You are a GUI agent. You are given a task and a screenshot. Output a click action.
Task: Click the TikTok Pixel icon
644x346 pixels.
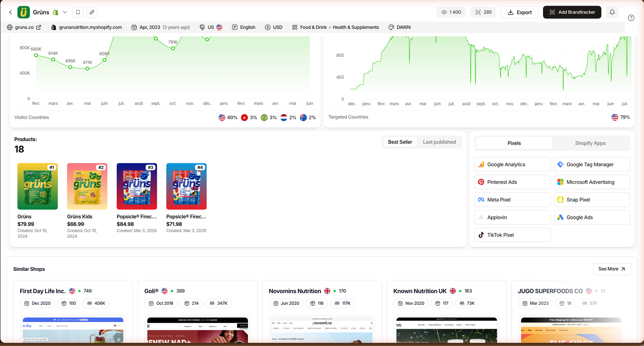pyautogui.click(x=481, y=235)
